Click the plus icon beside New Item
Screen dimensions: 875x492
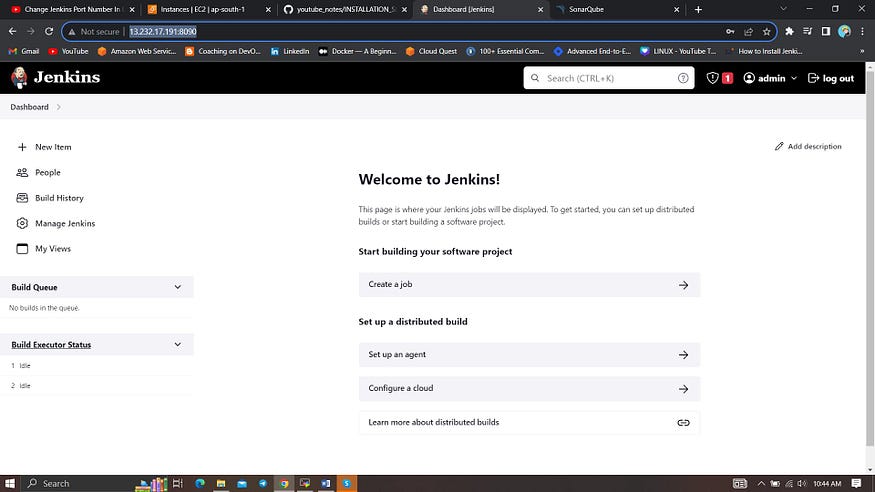click(22, 147)
